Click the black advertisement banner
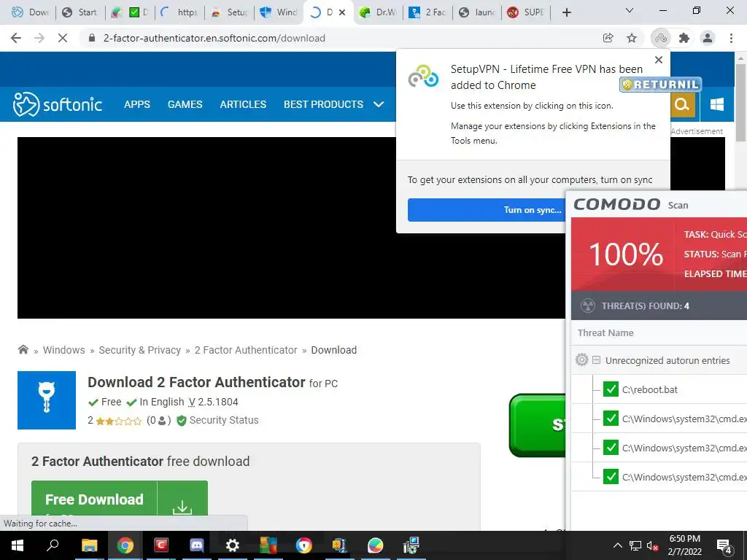747x560 pixels. (291, 227)
